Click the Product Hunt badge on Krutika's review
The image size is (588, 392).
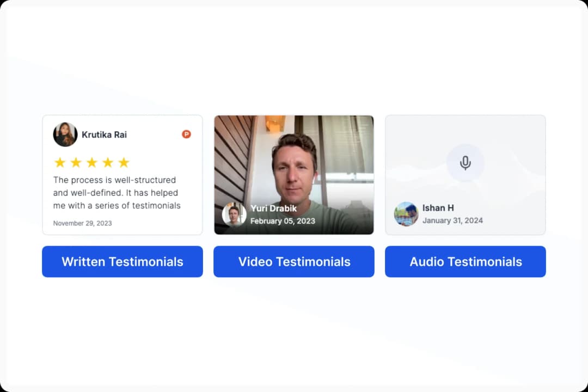(186, 134)
